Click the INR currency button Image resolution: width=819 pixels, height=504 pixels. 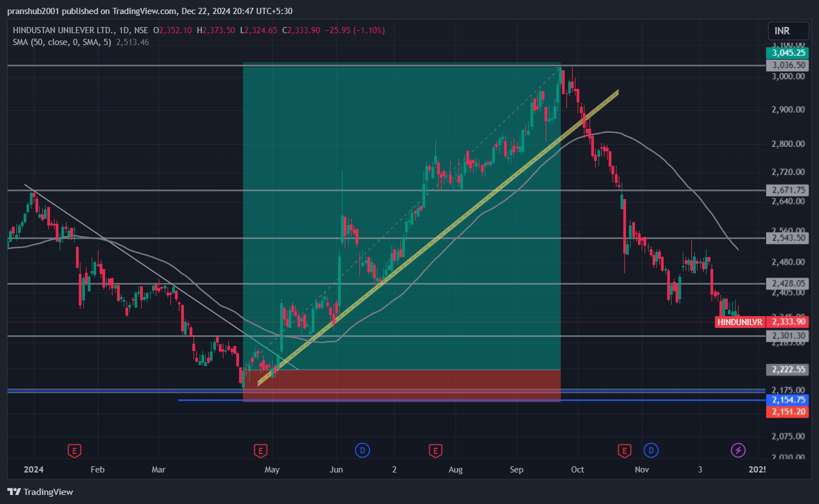tap(788, 31)
